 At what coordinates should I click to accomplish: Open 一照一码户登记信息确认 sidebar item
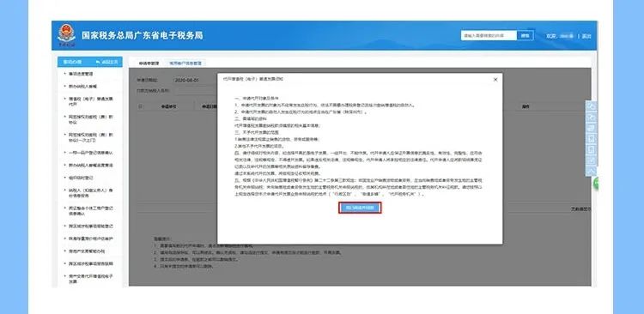(x=90, y=153)
